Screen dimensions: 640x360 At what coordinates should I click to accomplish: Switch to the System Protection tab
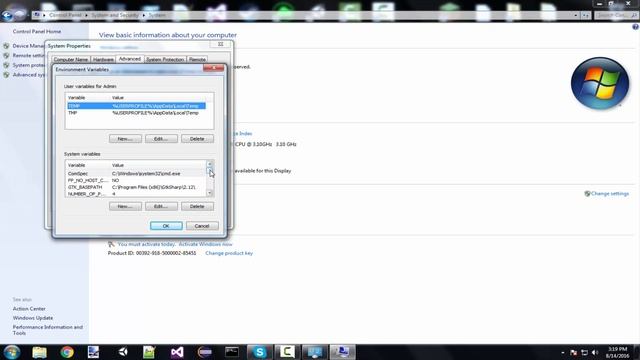[165, 60]
